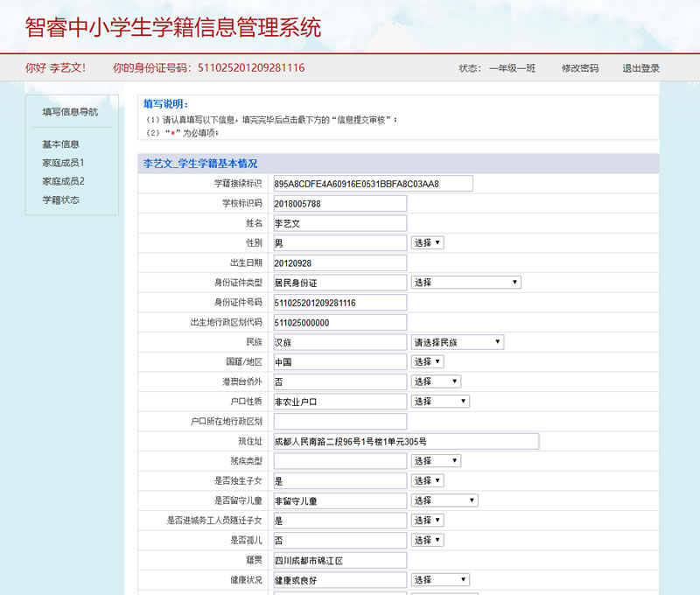Open the 是否留守儿童 select dropdown

(444, 500)
